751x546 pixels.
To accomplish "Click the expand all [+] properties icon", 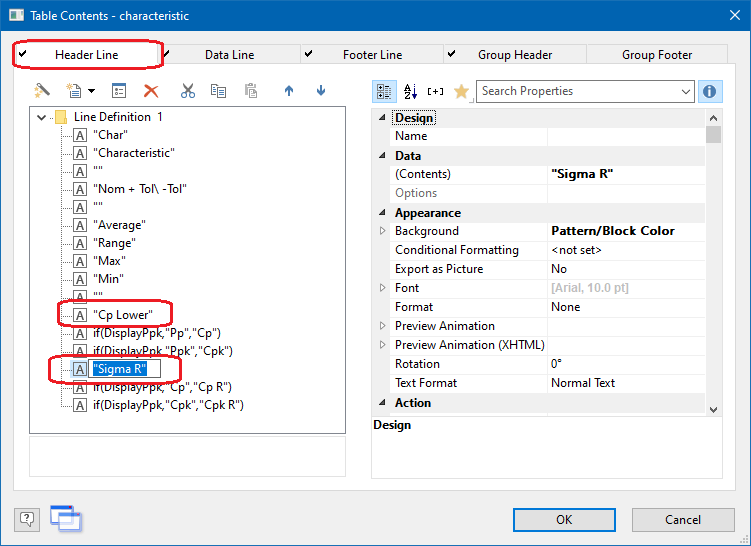I will click(x=435, y=91).
